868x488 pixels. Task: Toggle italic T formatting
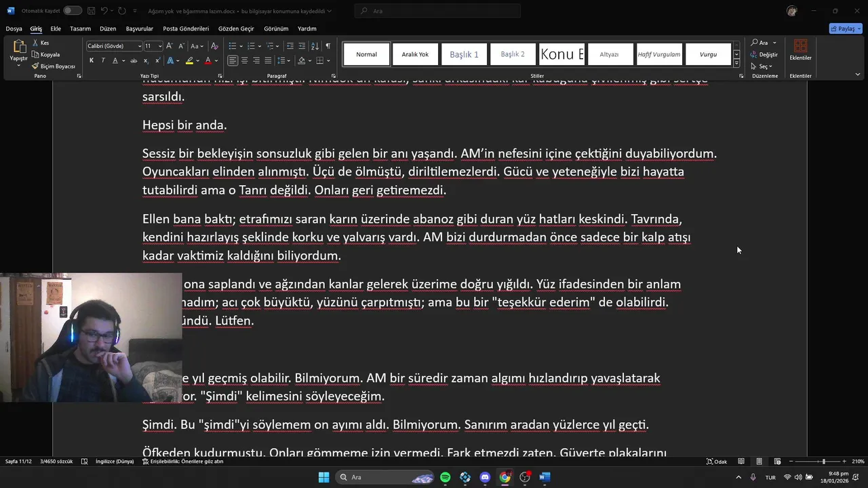[x=103, y=60]
